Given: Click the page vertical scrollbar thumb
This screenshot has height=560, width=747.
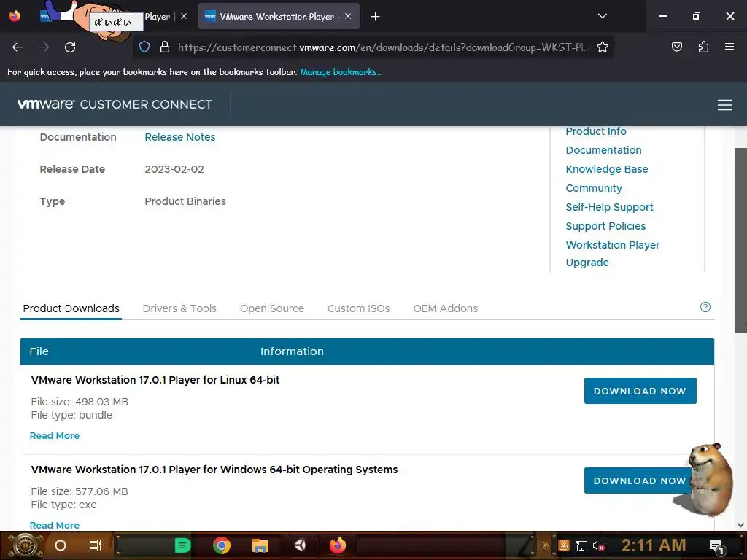Looking at the screenshot, I should coord(740,240).
